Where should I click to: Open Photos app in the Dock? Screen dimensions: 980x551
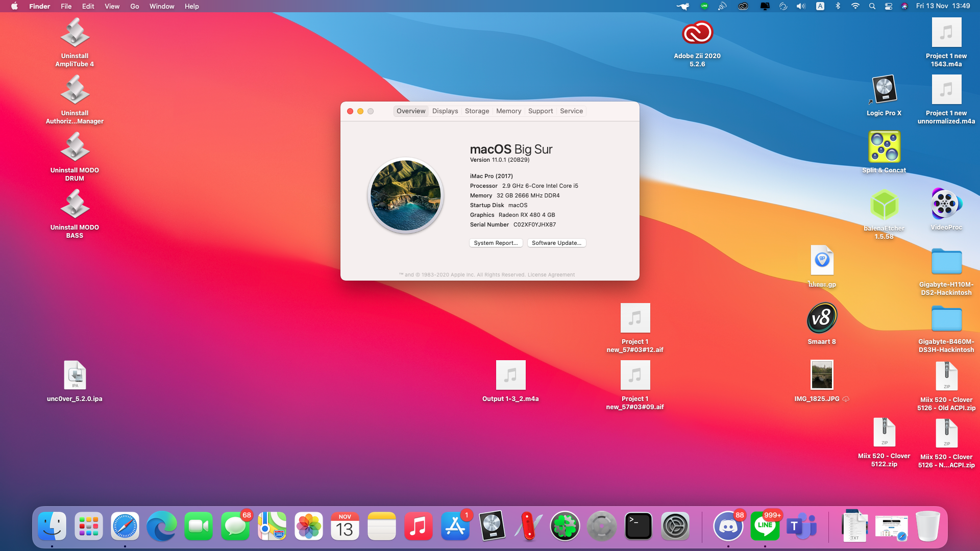coord(309,526)
